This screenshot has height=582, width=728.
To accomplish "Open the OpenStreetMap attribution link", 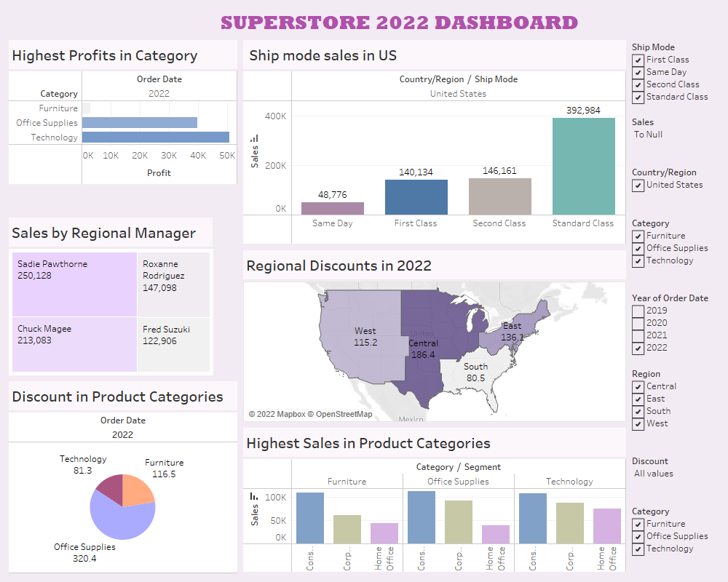I will [x=340, y=414].
